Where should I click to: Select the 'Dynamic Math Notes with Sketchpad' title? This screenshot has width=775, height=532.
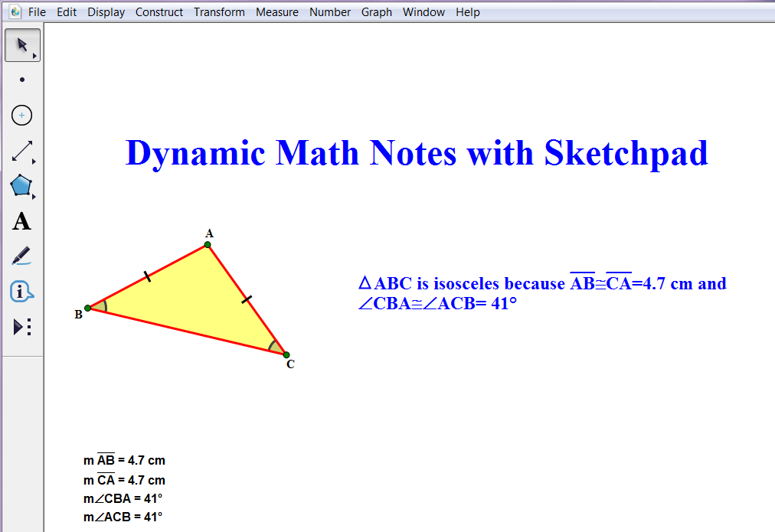click(417, 153)
